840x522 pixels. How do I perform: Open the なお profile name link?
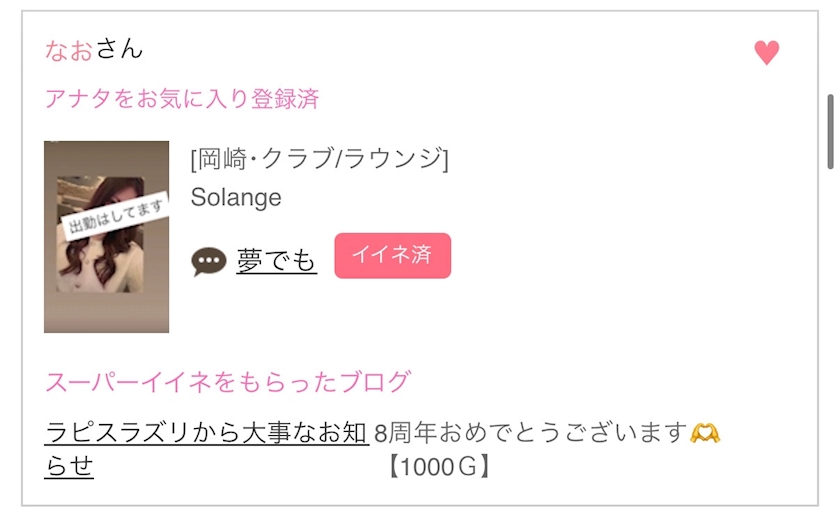[69, 49]
